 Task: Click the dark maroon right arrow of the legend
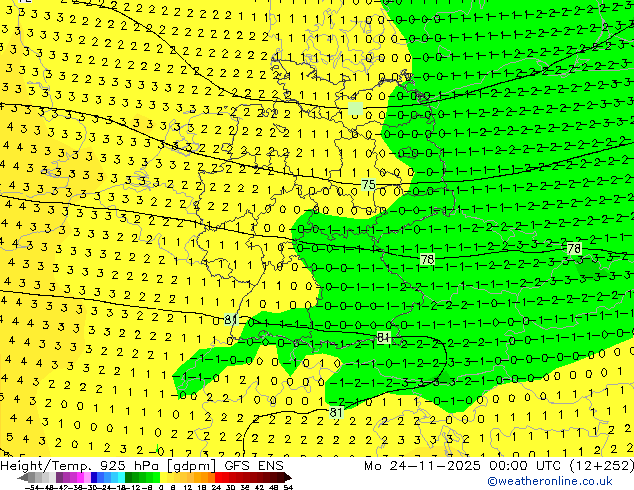coord(288,478)
